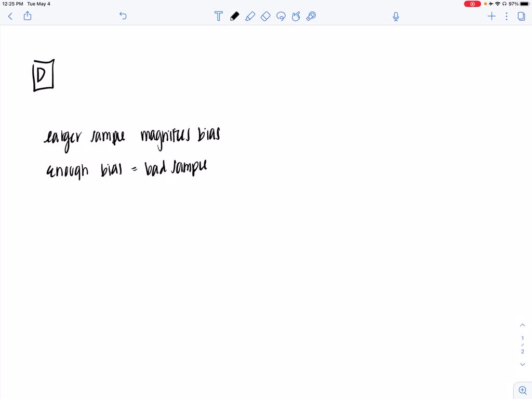Select the Lasso selection tool

281,16
